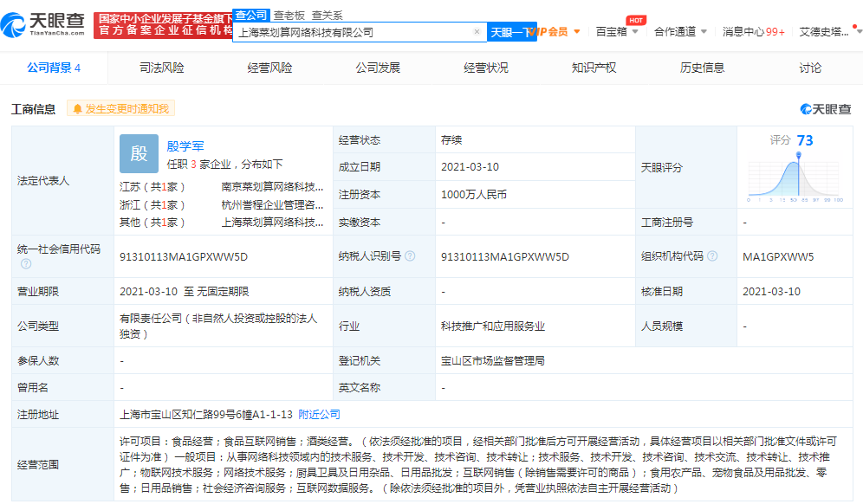This screenshot has height=504, width=863.
Task: Click the Tianyancha logo at top left
Action: click(43, 24)
